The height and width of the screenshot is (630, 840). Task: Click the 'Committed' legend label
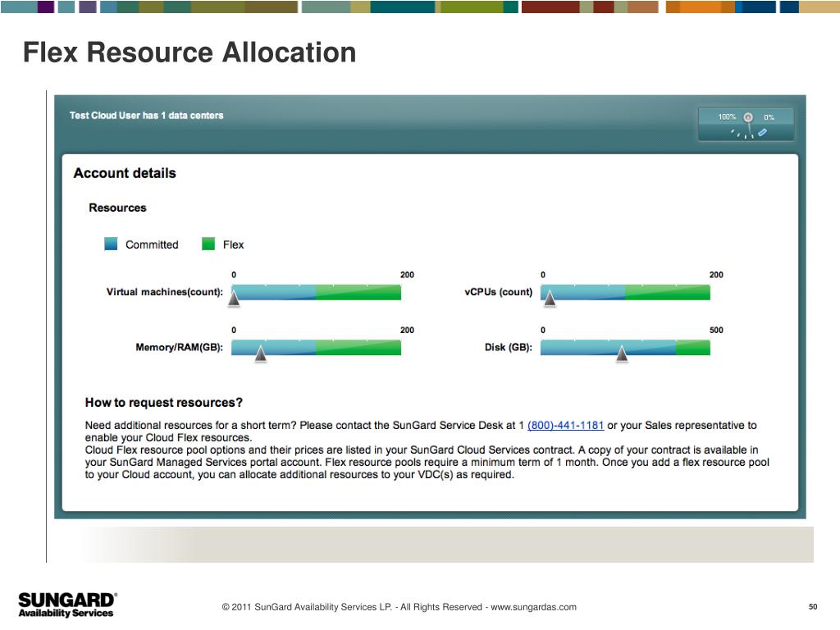point(152,244)
